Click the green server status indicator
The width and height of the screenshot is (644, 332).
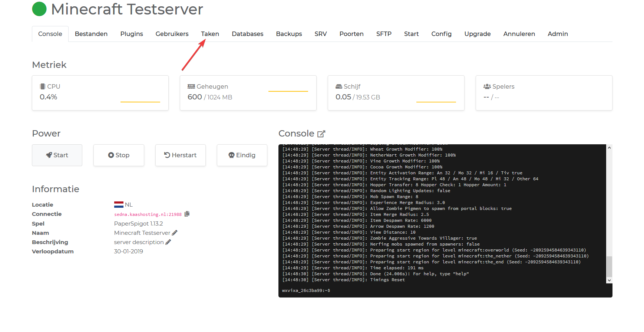click(x=39, y=9)
